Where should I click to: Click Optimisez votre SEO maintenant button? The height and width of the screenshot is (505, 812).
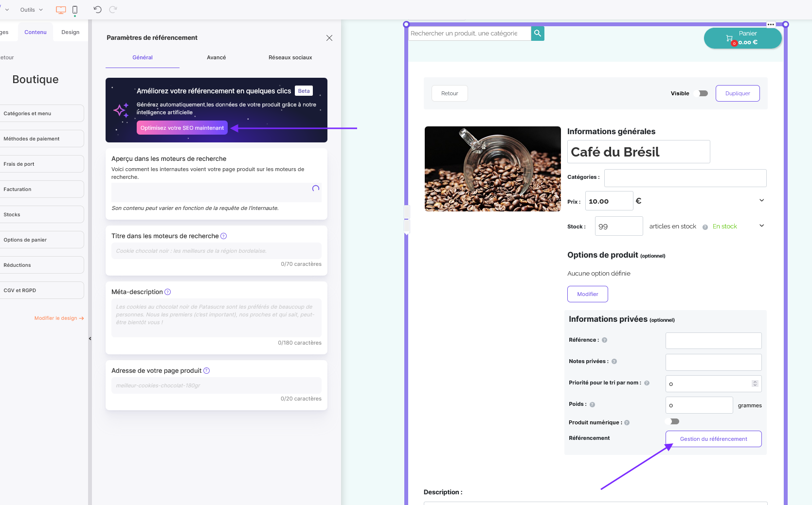tap(182, 128)
